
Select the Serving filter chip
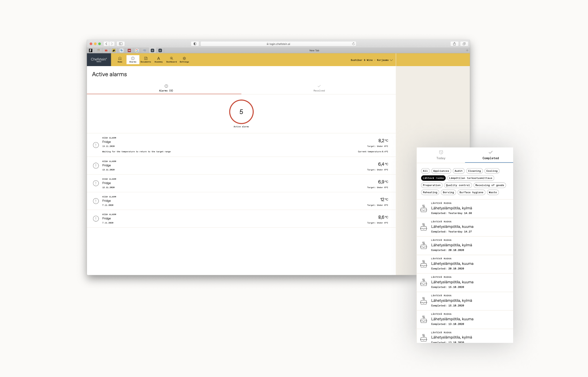pos(448,192)
